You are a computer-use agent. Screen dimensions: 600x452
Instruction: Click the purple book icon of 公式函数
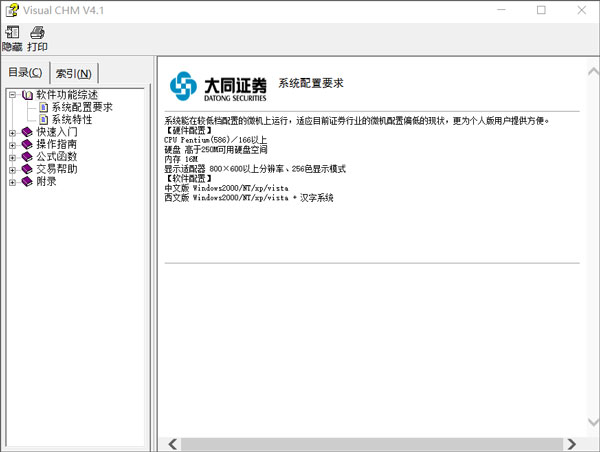tap(27, 157)
